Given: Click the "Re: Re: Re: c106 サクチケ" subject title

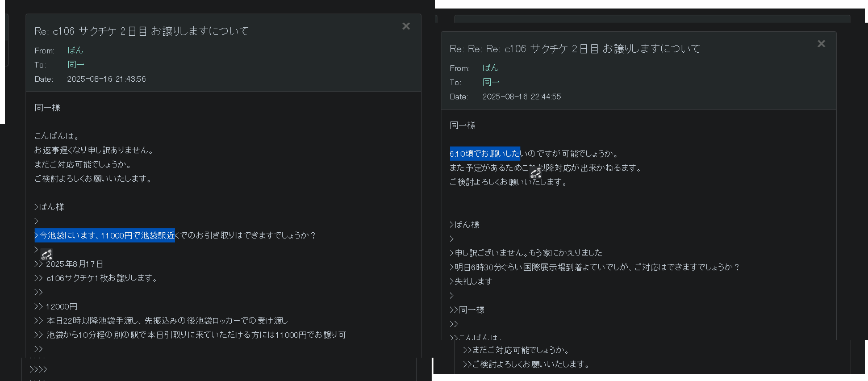Looking at the screenshot, I should [575, 49].
